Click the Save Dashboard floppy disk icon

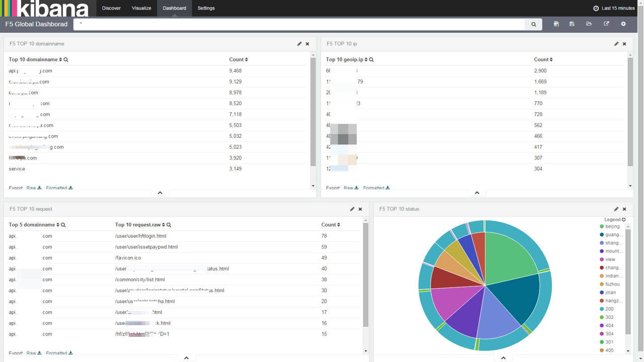pyautogui.click(x=572, y=24)
